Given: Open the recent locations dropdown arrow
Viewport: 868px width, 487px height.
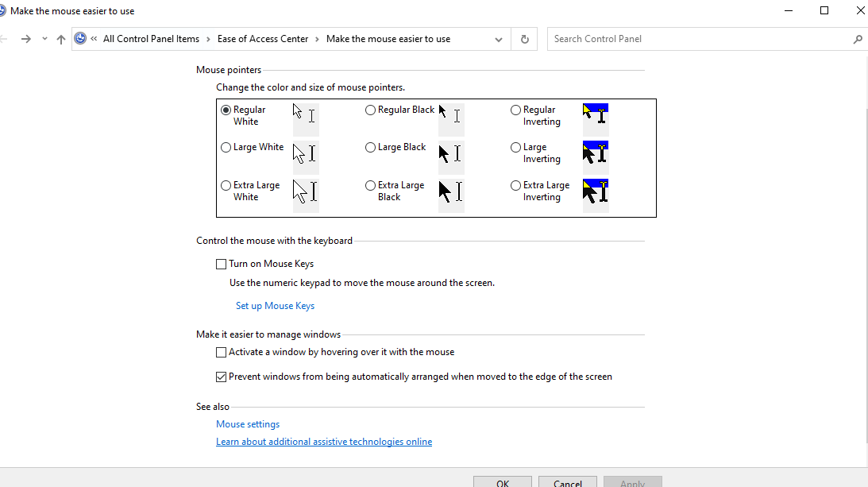Looking at the screenshot, I should 44,39.
